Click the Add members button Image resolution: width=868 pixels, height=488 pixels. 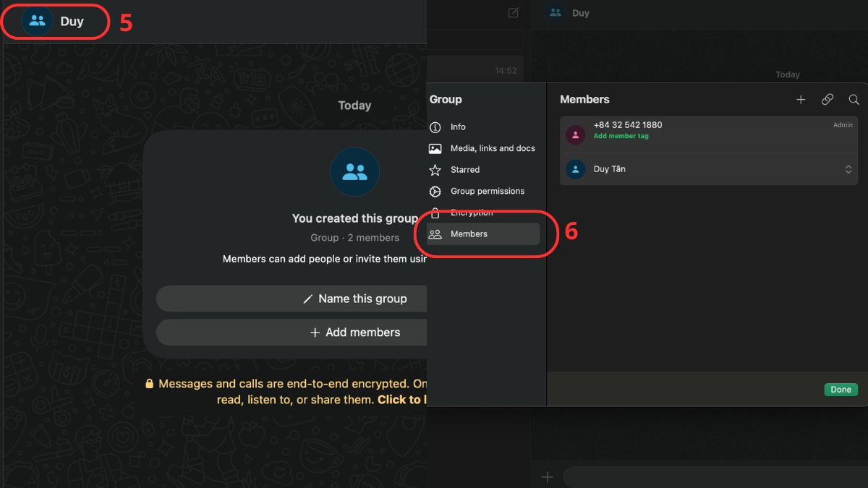(x=356, y=332)
